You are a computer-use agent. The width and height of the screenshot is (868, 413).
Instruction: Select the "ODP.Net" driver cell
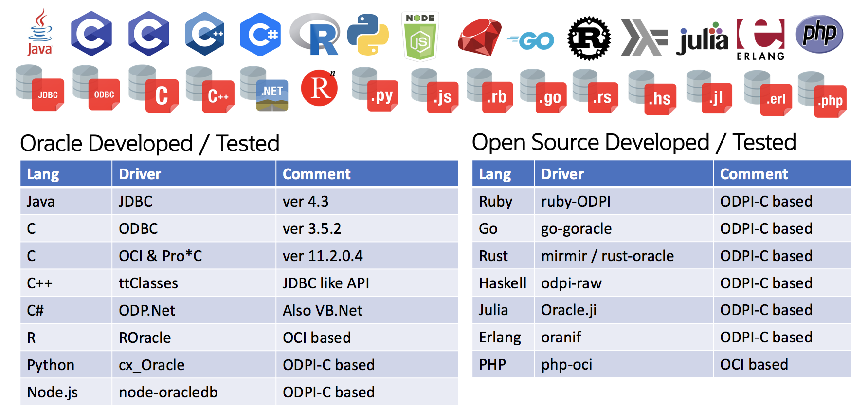tap(194, 310)
